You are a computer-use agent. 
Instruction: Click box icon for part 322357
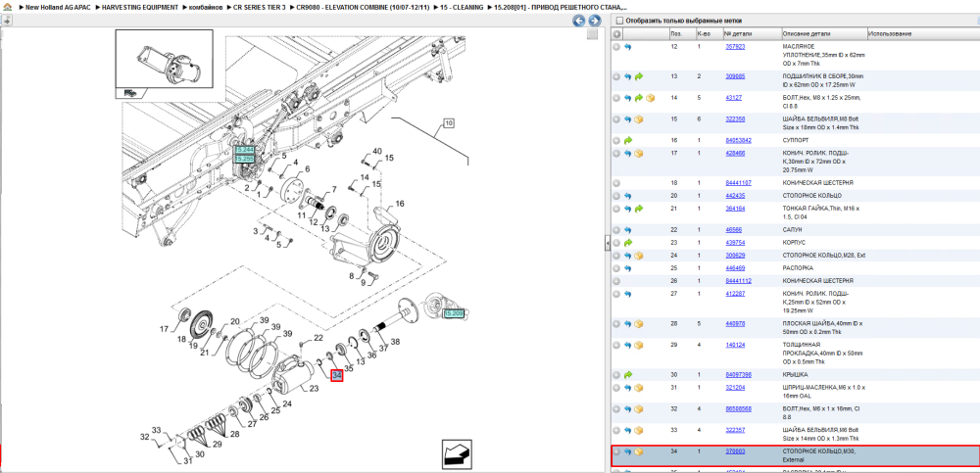point(639,431)
